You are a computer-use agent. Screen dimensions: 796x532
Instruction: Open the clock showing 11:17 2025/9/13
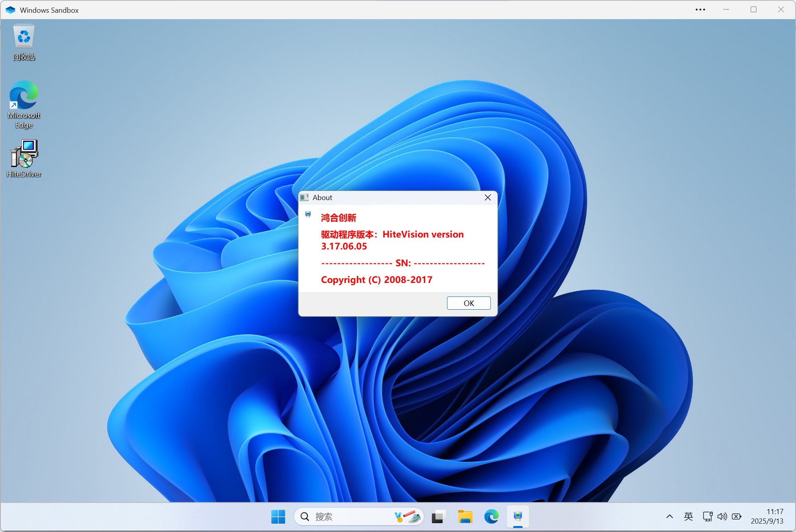pyautogui.click(x=767, y=516)
